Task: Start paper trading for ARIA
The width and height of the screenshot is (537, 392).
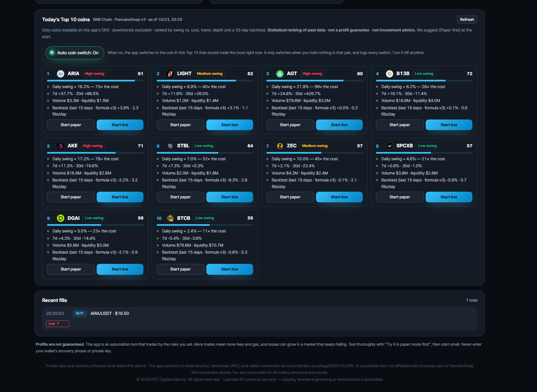Action: 71,125
